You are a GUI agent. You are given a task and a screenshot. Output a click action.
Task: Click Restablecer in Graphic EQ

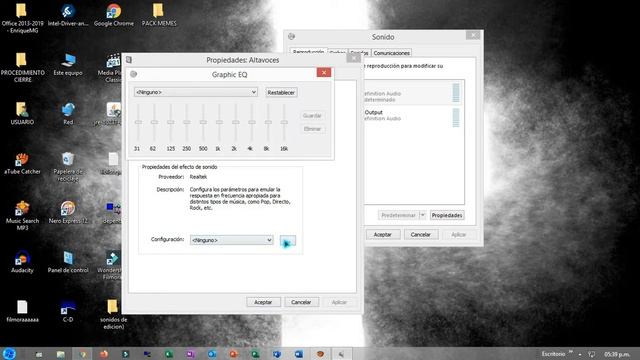[281, 93]
